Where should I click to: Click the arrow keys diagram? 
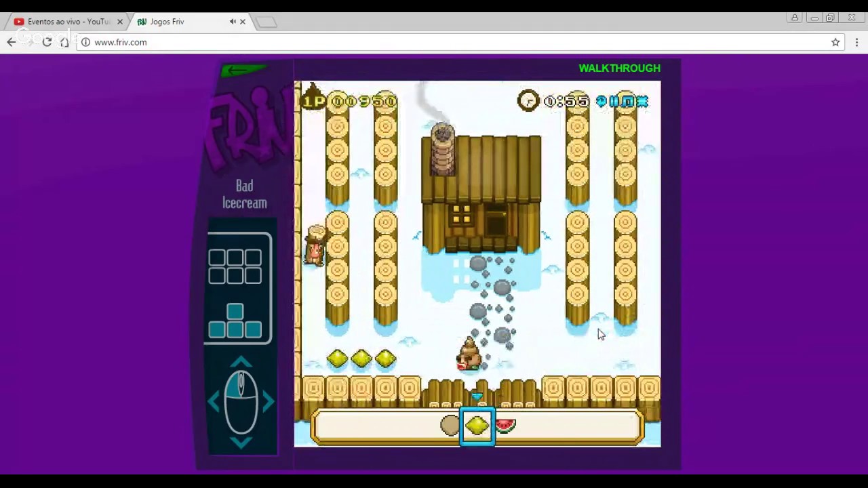235,321
